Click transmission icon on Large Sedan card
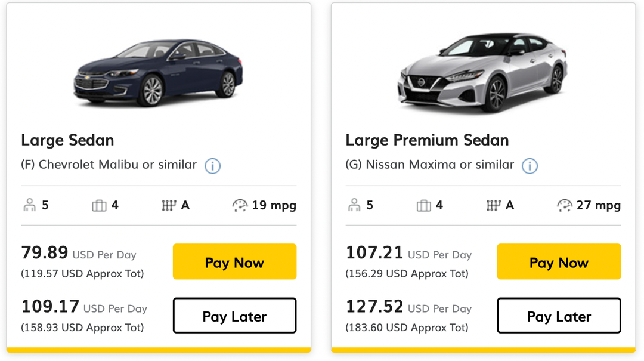The image size is (644, 361). 169,206
